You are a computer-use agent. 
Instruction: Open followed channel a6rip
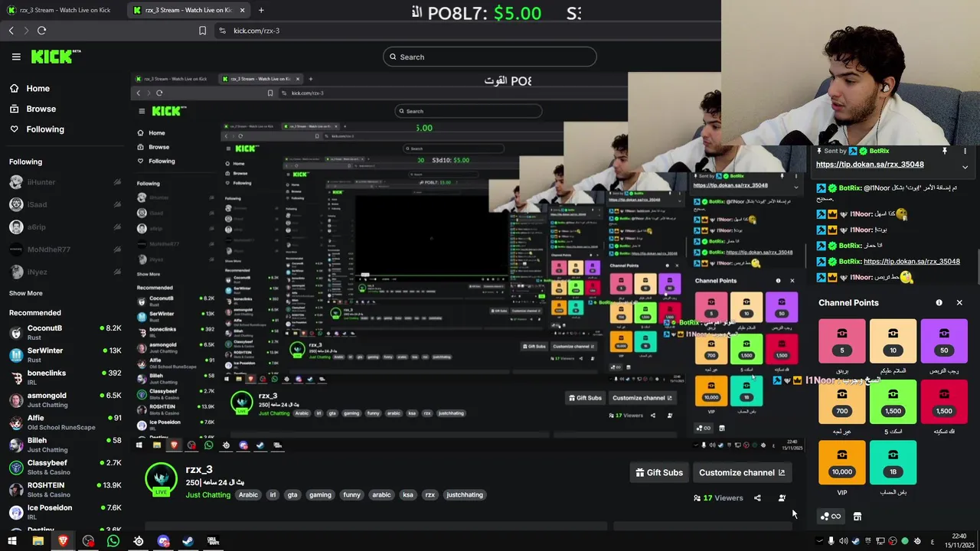(x=65, y=227)
